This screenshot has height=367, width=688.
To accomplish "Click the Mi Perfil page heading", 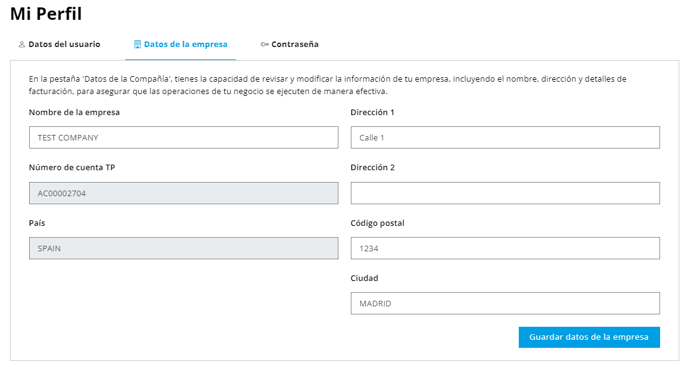I will (x=46, y=14).
